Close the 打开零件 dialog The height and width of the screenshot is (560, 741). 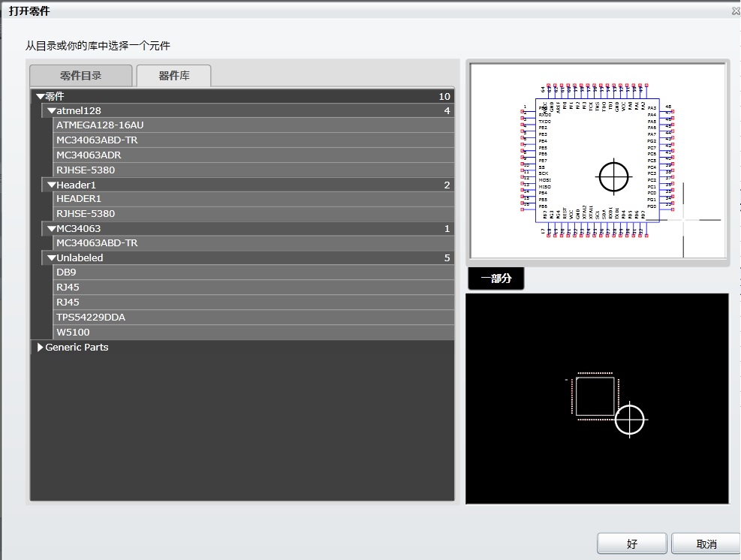click(x=736, y=12)
